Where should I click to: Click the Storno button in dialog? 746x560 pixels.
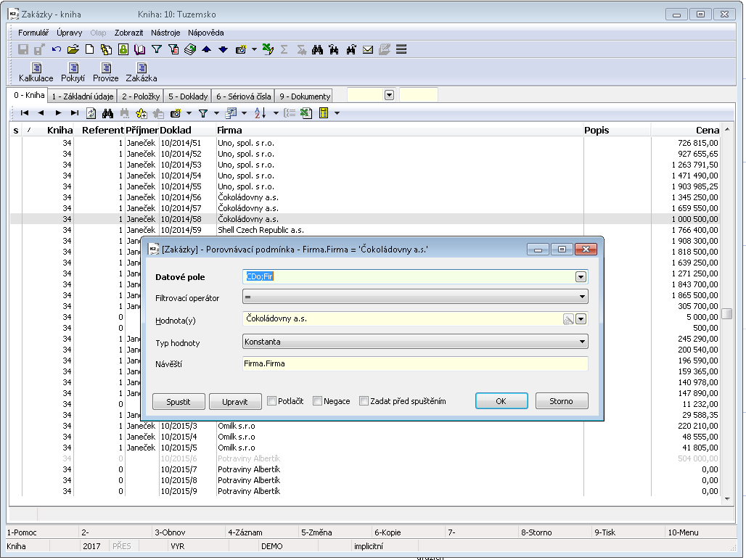(561, 401)
